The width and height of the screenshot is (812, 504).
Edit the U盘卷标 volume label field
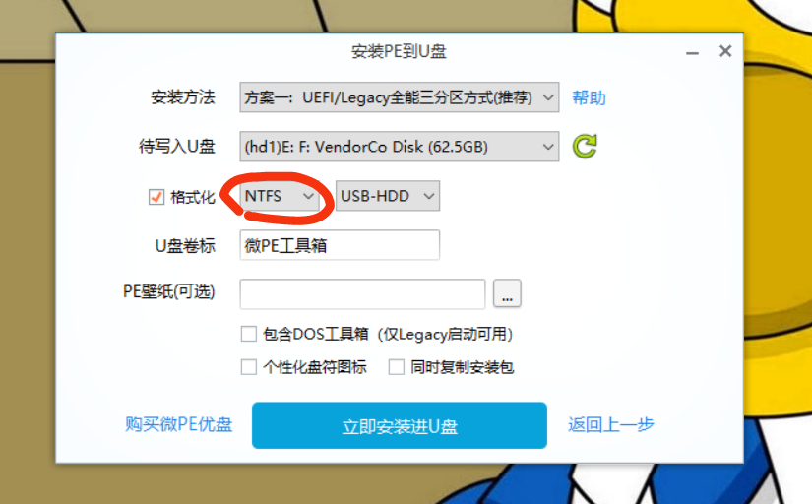(340, 245)
